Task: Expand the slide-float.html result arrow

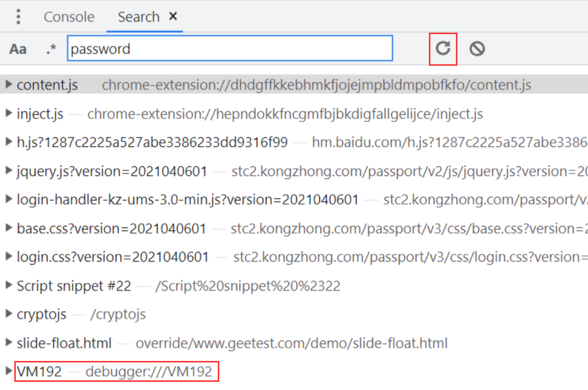Action: [9, 343]
